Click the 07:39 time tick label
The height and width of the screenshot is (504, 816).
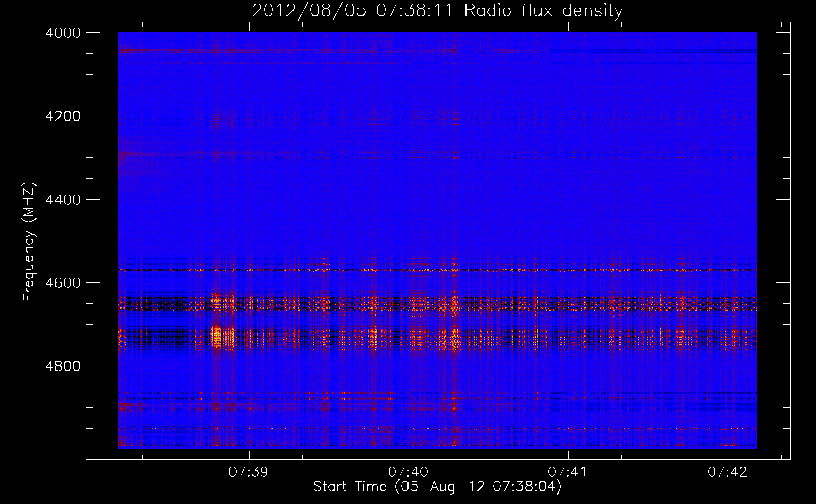pyautogui.click(x=248, y=472)
